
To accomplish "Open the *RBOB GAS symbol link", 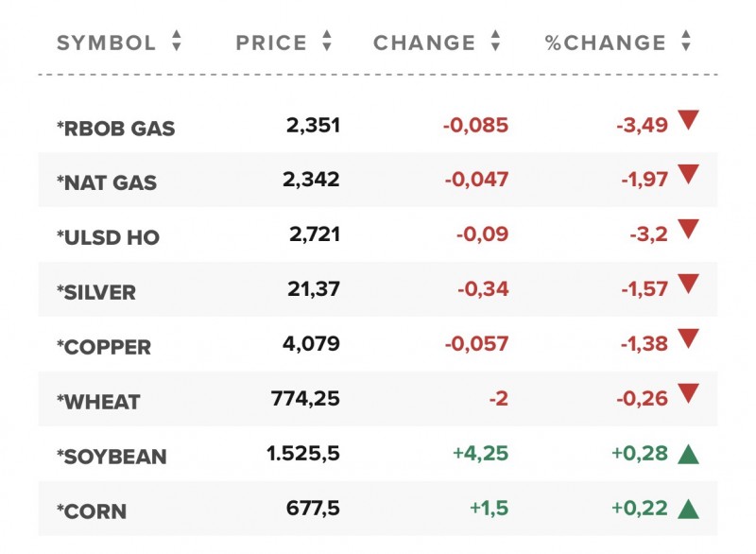I will tap(115, 129).
